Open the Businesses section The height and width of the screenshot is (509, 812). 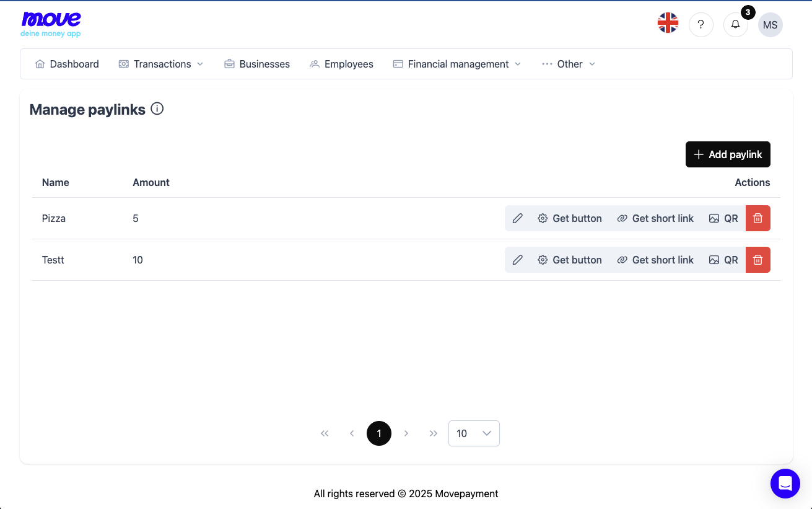(257, 64)
